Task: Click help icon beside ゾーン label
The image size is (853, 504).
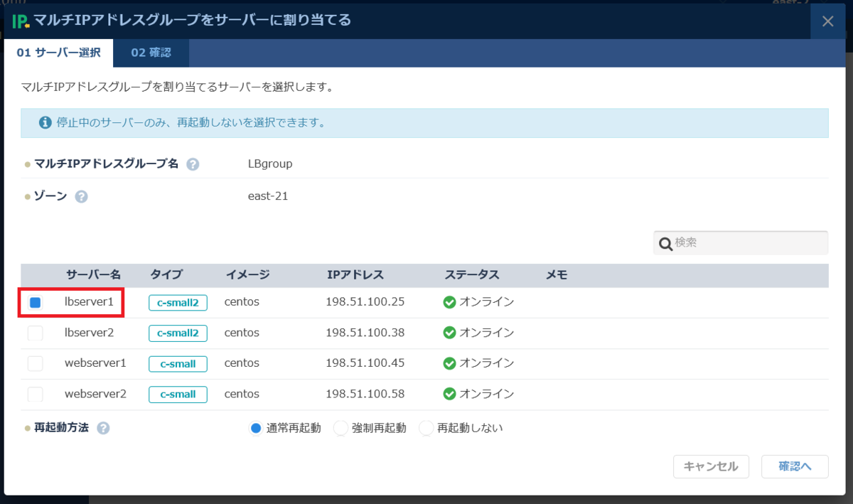Action: coord(81,196)
